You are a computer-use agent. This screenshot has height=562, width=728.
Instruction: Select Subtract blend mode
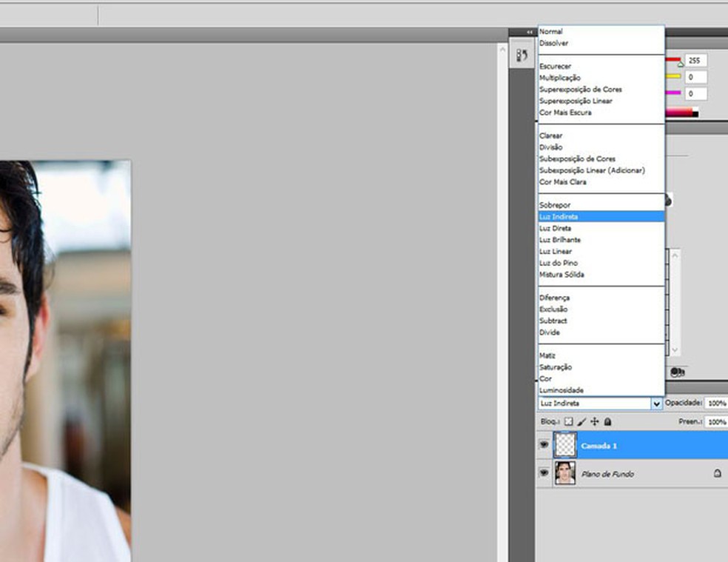[x=601, y=321]
